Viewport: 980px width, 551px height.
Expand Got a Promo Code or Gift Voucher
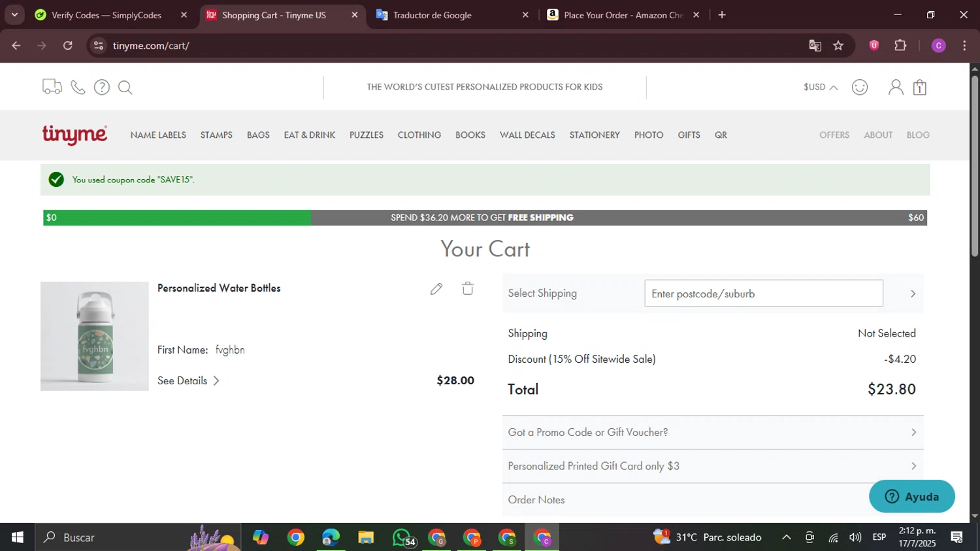[x=713, y=432]
